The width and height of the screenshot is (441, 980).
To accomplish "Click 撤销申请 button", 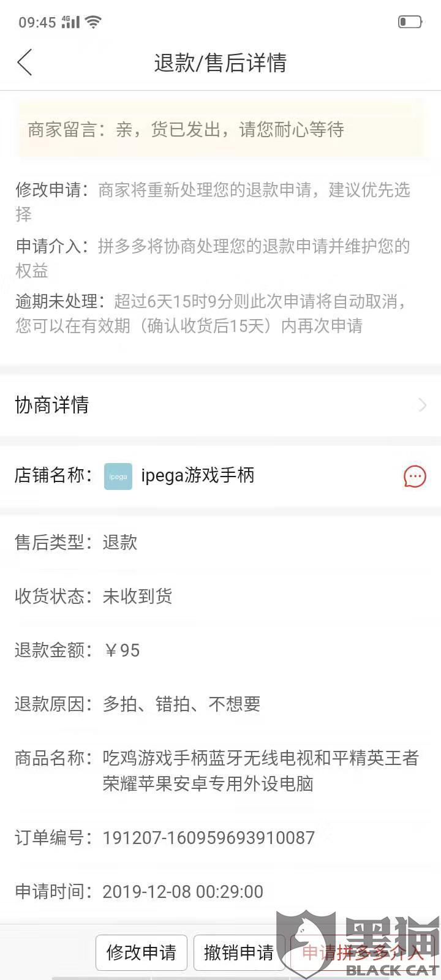I will 239,952.
